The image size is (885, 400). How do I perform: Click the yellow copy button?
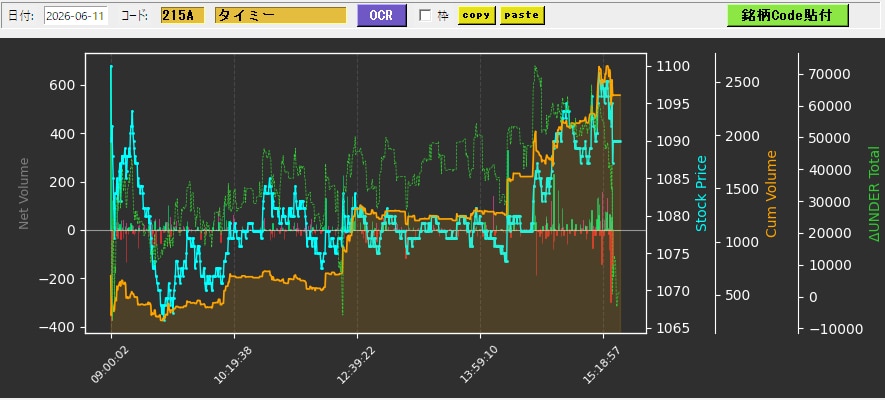coord(476,15)
